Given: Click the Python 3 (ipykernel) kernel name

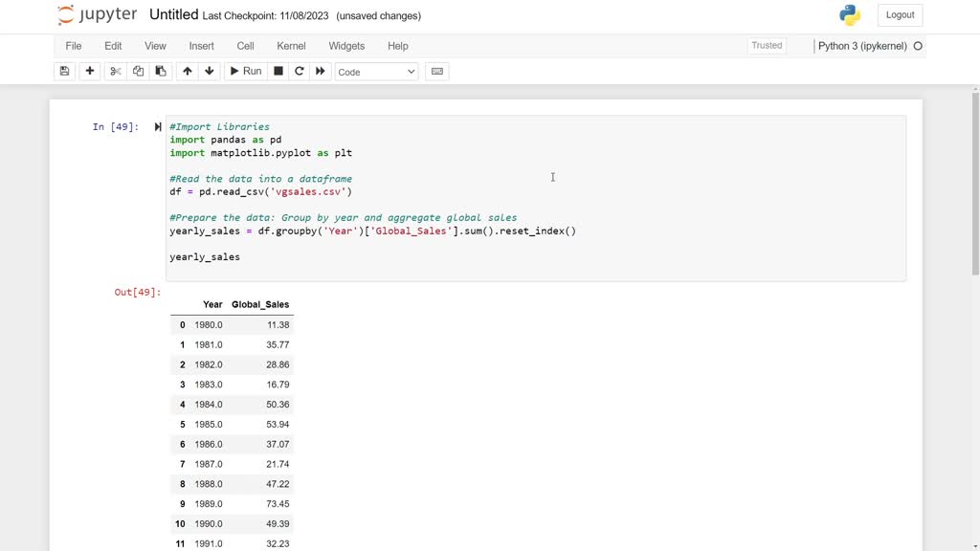Looking at the screenshot, I should coord(862,46).
